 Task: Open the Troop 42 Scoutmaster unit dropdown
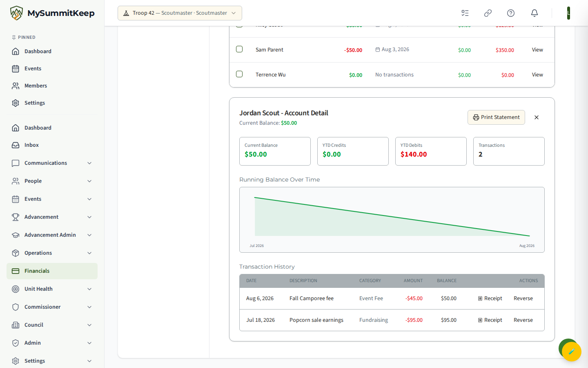[180, 13]
